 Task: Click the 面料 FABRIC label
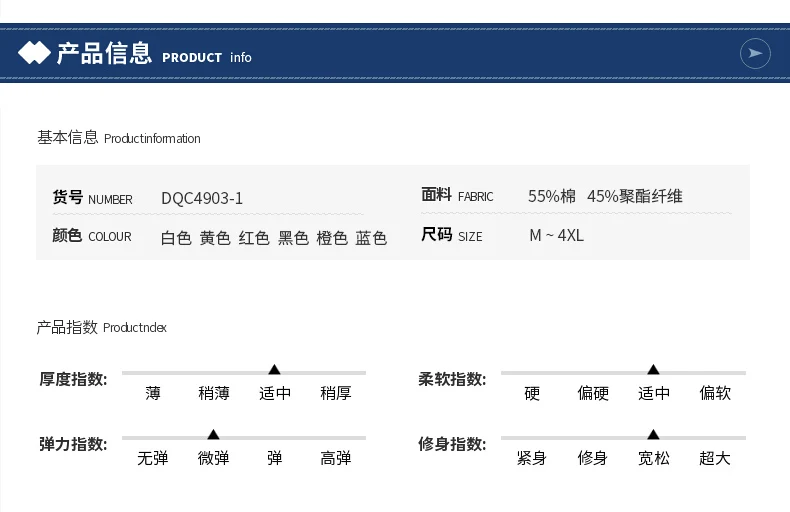click(457, 195)
